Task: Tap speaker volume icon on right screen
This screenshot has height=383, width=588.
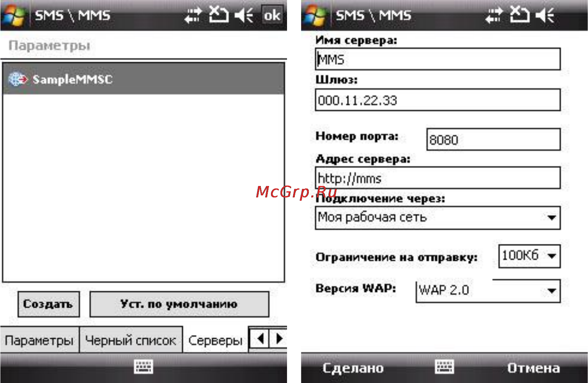Action: tap(545, 16)
